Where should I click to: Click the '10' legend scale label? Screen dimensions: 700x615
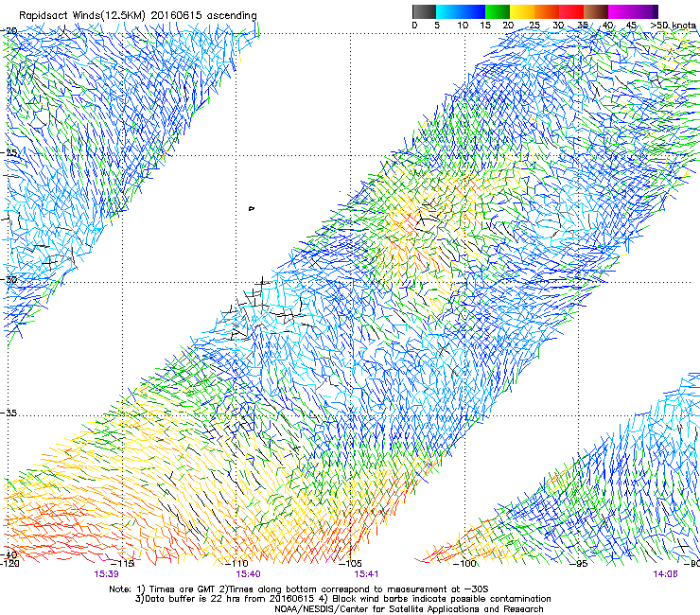click(463, 26)
